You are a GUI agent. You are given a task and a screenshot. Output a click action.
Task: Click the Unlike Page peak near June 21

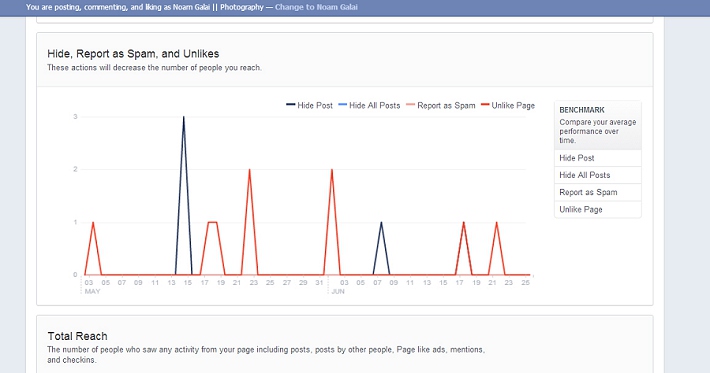(497, 222)
